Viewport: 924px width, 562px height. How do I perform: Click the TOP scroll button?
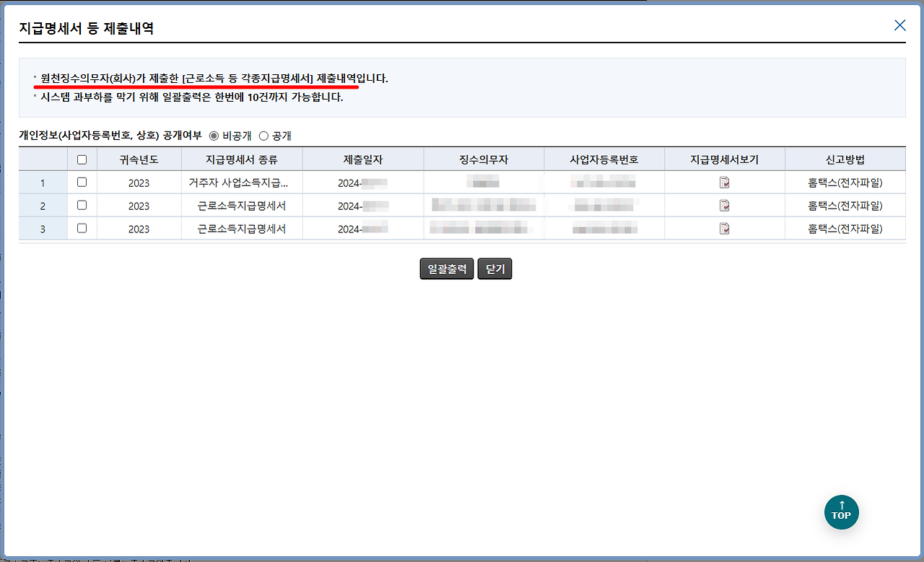(x=841, y=512)
